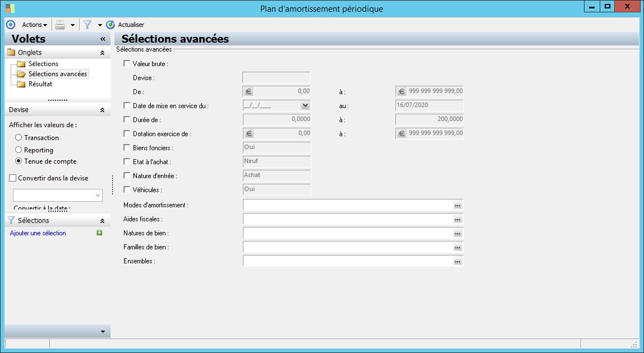The height and width of the screenshot is (353, 644).
Task: Click the Ajouter une sélection link
Action: tap(38, 233)
